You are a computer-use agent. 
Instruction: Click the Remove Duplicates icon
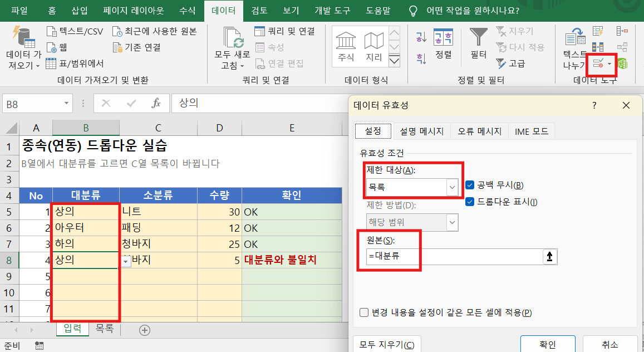pyautogui.click(x=598, y=47)
